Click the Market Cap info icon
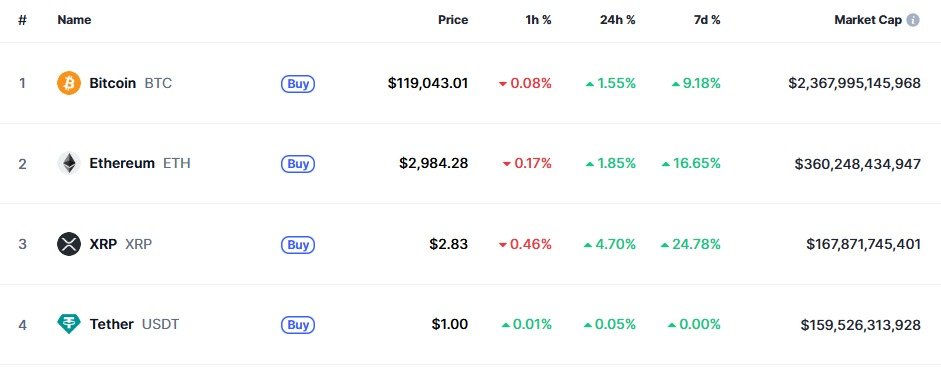 click(913, 20)
